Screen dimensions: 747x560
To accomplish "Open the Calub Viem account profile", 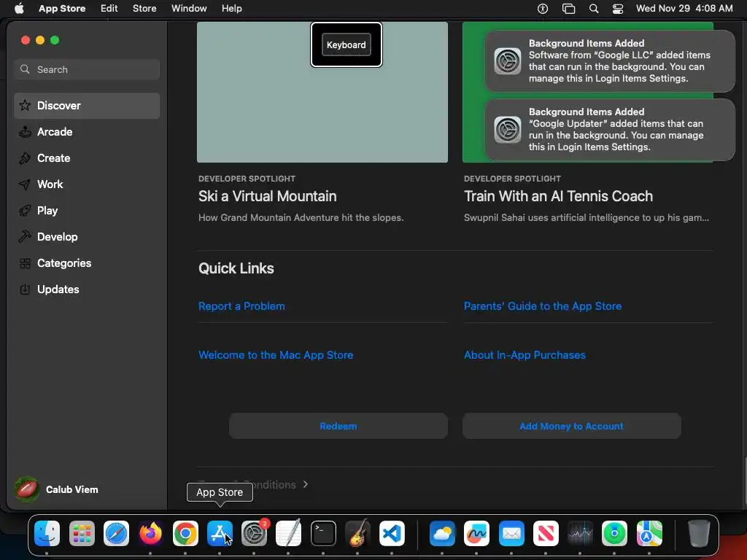I will coord(57,489).
